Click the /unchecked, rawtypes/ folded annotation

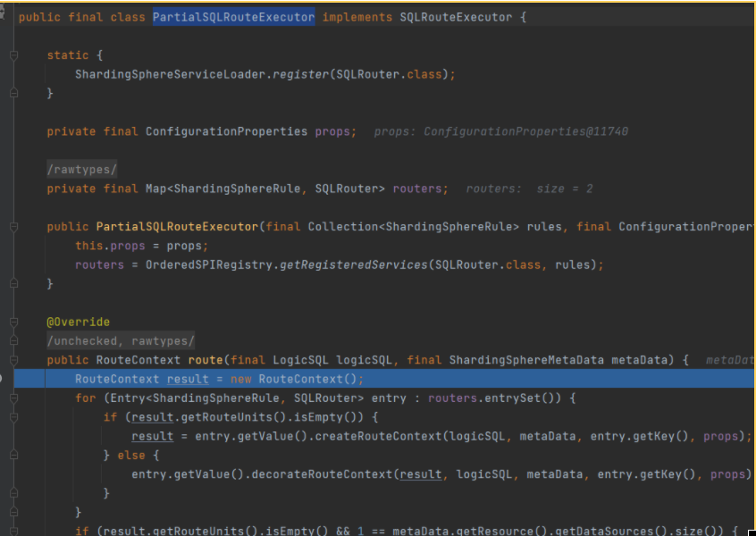coord(121,341)
